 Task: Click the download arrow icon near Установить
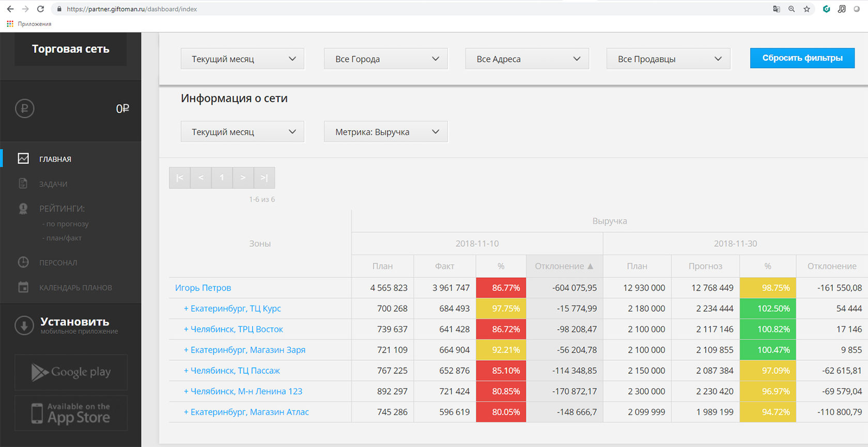(x=24, y=325)
